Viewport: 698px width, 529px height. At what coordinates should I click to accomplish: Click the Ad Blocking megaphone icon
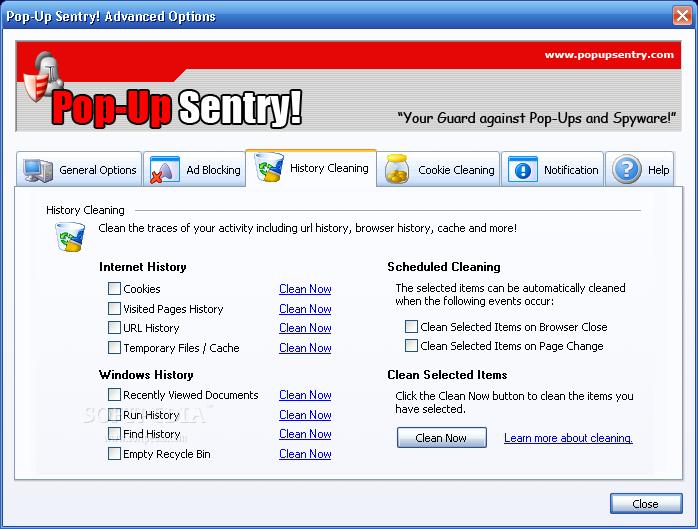click(x=165, y=170)
